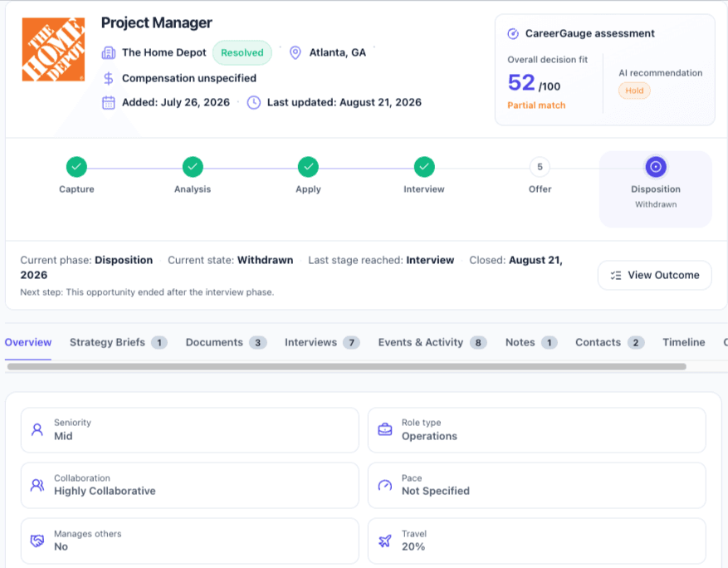
Task: Select the Interview stage checkmark
Action: pos(424,167)
